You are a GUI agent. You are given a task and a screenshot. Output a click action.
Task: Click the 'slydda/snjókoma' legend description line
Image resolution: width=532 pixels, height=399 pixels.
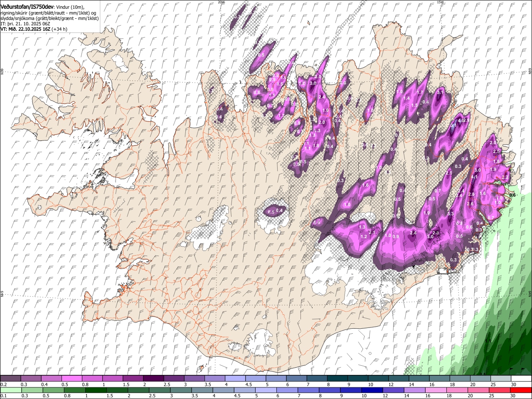49,18
